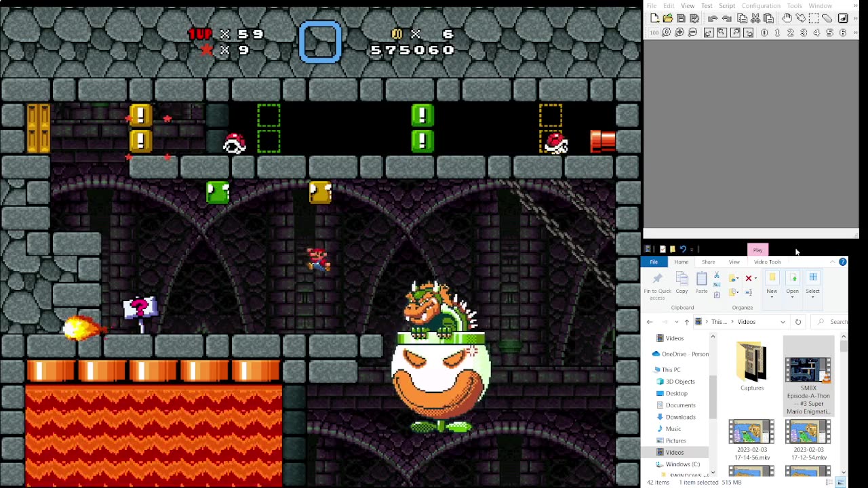Go back in File Explorer
The image size is (868, 488).
[x=650, y=322]
